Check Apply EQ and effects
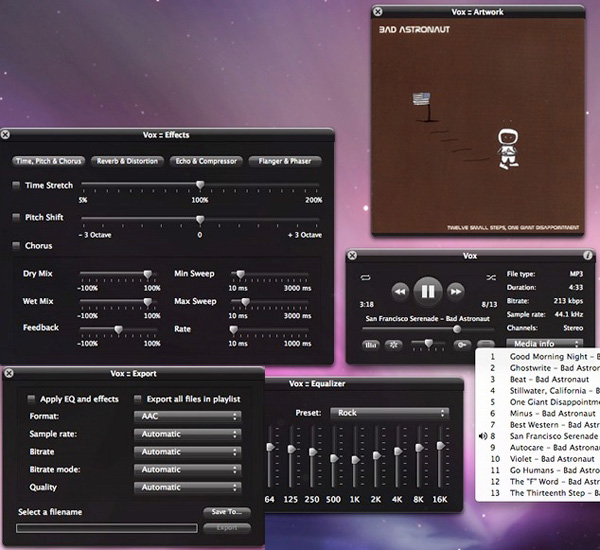 click(x=31, y=399)
